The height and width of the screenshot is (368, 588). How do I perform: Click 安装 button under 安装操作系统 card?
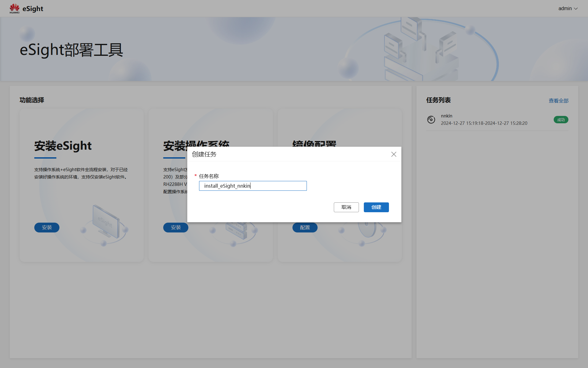click(176, 228)
